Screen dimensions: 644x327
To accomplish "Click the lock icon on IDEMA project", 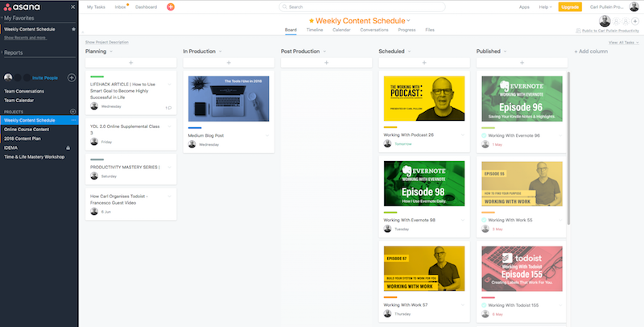I will coord(68,148).
